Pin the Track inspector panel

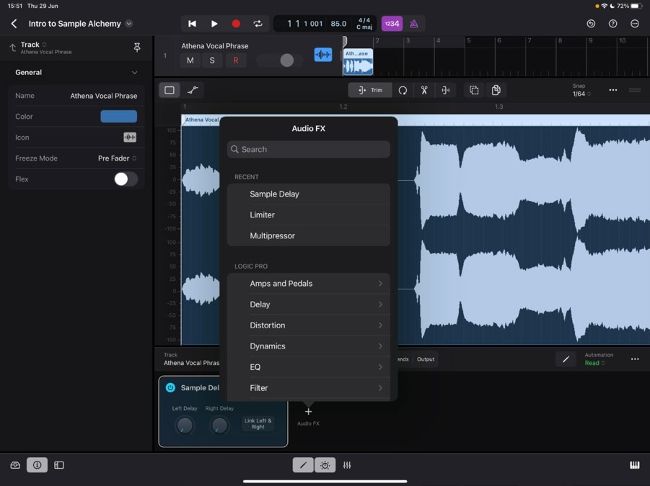coord(136,47)
